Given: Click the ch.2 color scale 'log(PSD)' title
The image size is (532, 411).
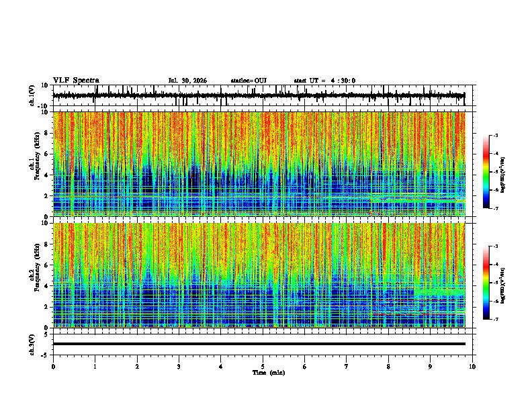Looking at the screenshot, I should click(502, 286).
